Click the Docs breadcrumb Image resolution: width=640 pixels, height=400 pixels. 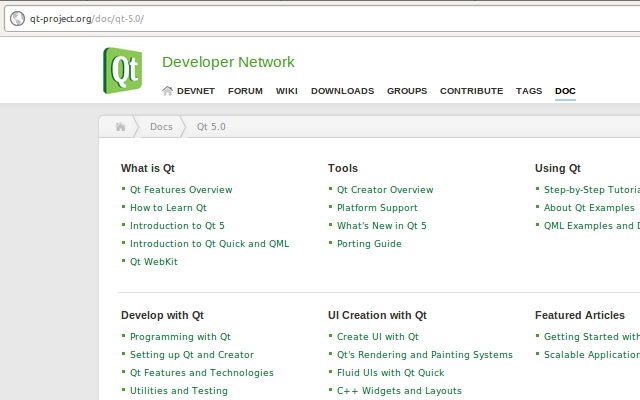point(161,127)
